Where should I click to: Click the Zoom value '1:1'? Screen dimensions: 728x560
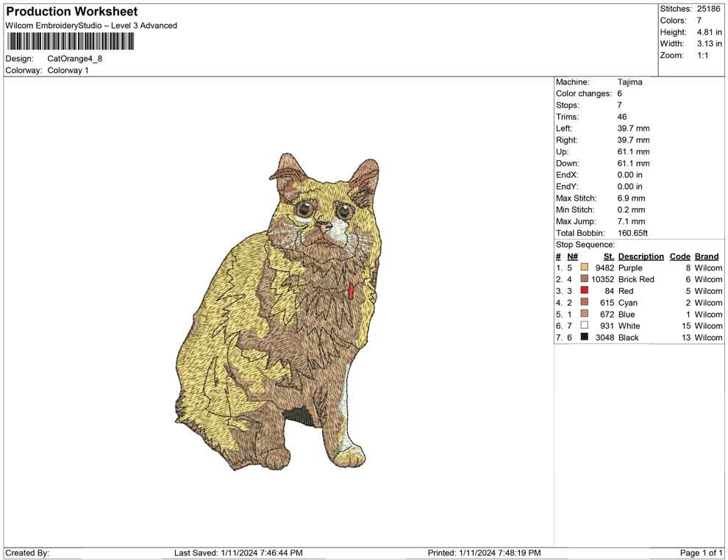point(702,55)
